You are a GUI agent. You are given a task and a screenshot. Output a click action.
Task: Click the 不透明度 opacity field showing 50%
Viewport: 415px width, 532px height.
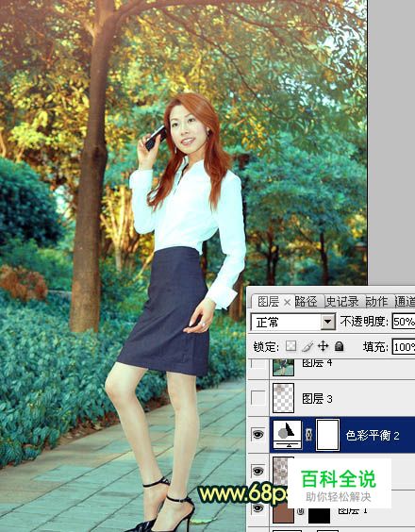404,322
